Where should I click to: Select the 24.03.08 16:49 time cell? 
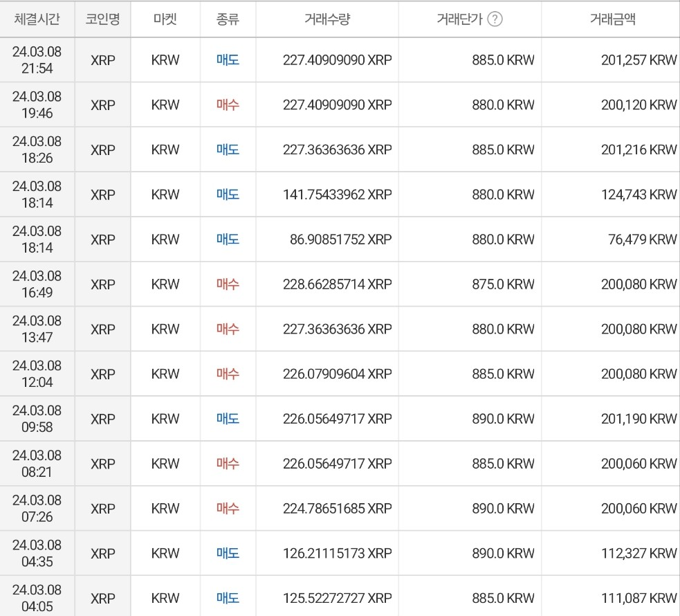coord(37,284)
